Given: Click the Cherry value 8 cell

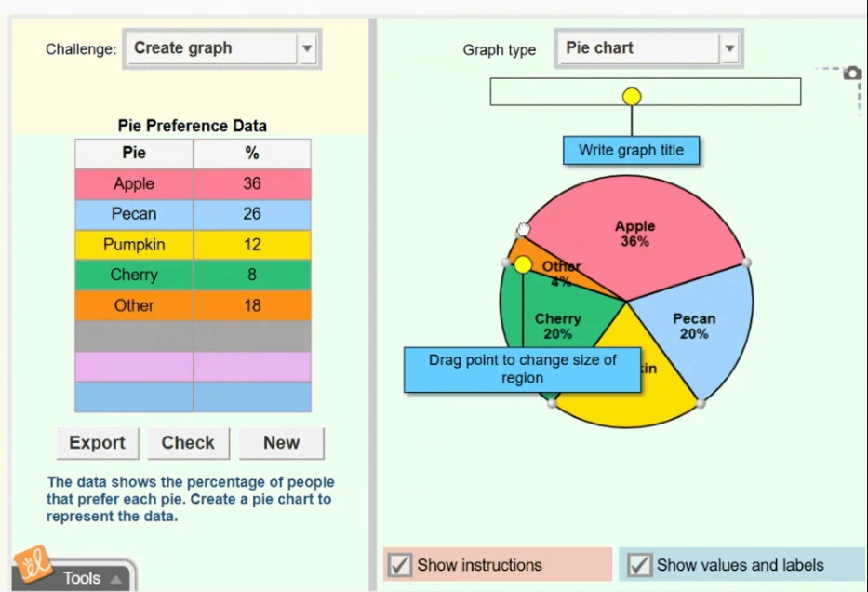Looking at the screenshot, I should (252, 275).
